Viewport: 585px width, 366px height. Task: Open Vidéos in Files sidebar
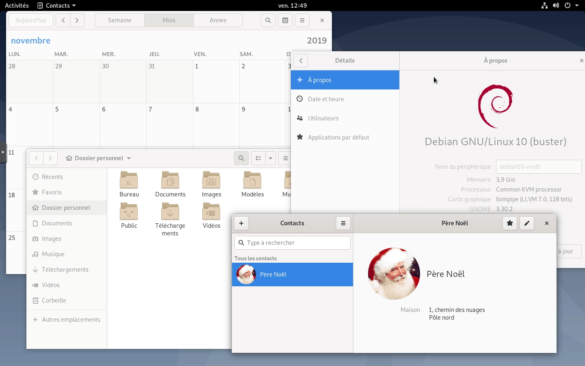[x=67, y=285]
